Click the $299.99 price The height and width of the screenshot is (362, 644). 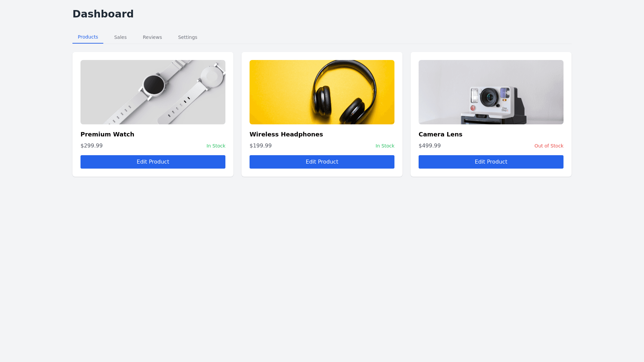(x=92, y=146)
